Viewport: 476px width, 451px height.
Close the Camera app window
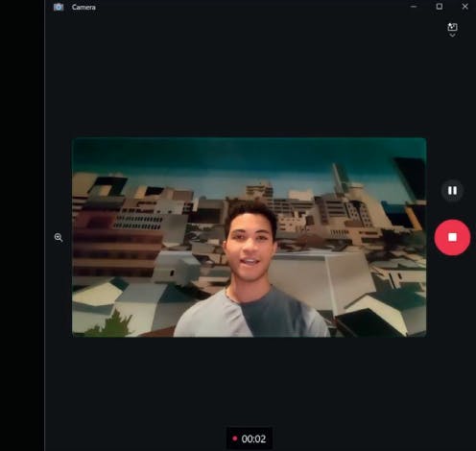point(464,7)
